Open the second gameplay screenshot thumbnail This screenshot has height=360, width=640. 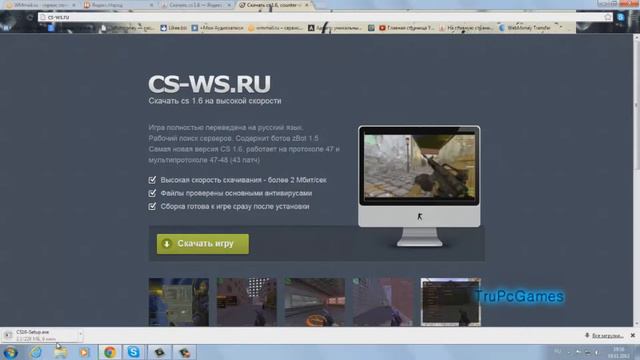[x=247, y=302]
